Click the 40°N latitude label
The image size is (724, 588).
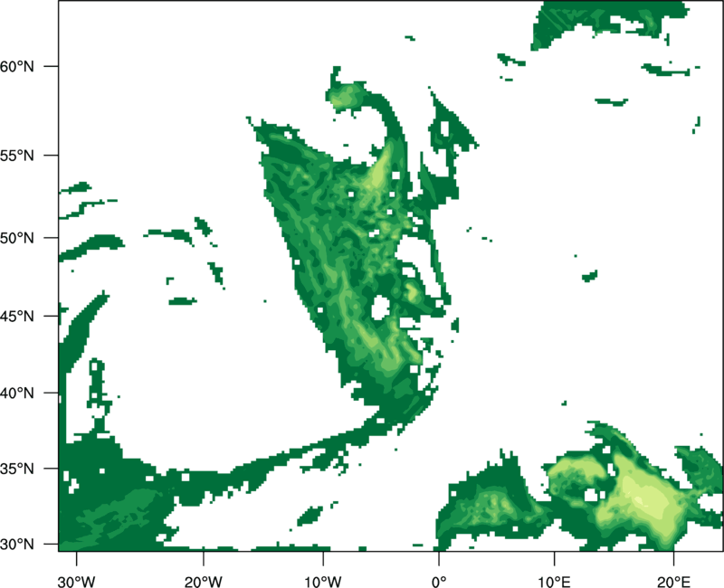click(x=17, y=394)
